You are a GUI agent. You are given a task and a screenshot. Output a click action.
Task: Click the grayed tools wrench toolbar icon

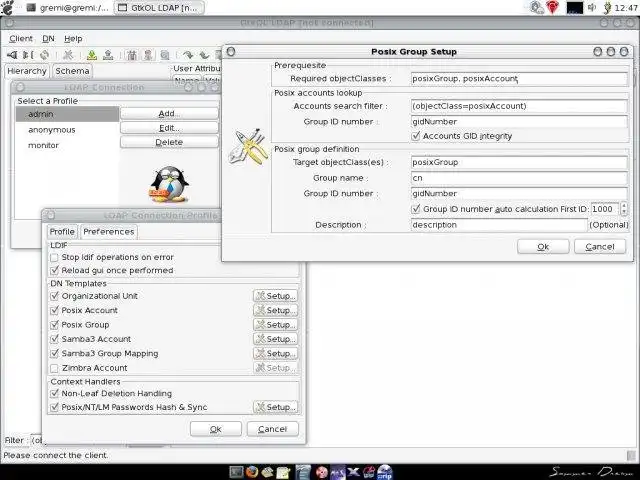(x=68, y=55)
